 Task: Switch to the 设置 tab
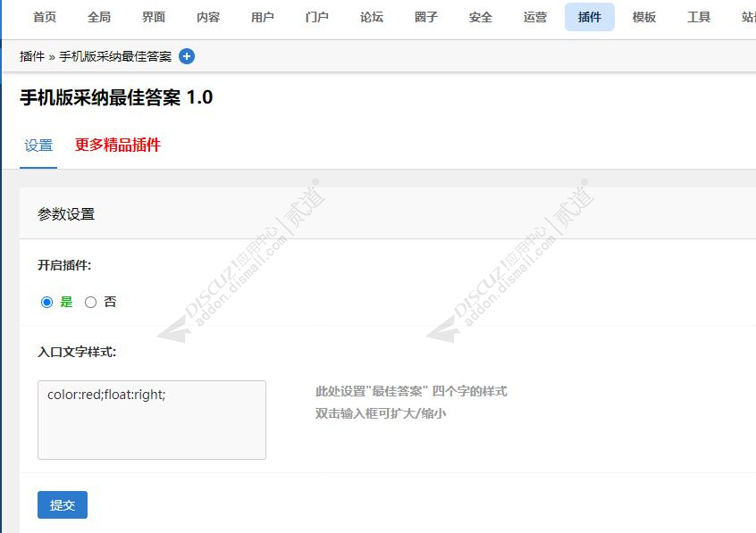tap(38, 146)
